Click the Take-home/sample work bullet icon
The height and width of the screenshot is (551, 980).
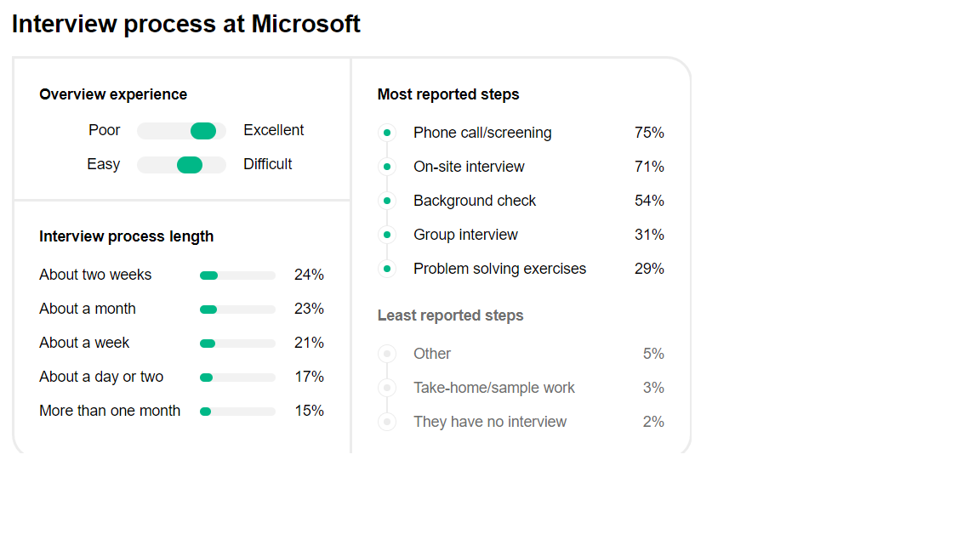(387, 388)
